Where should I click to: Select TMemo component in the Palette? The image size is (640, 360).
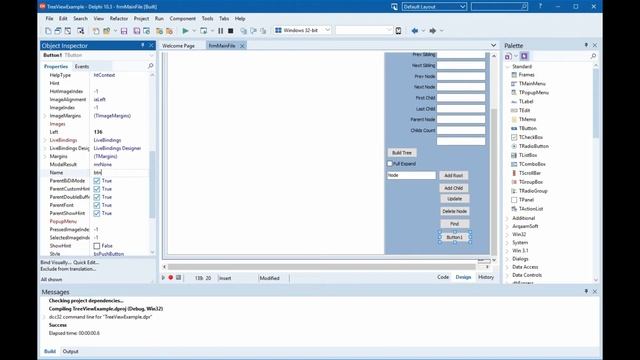527,120
